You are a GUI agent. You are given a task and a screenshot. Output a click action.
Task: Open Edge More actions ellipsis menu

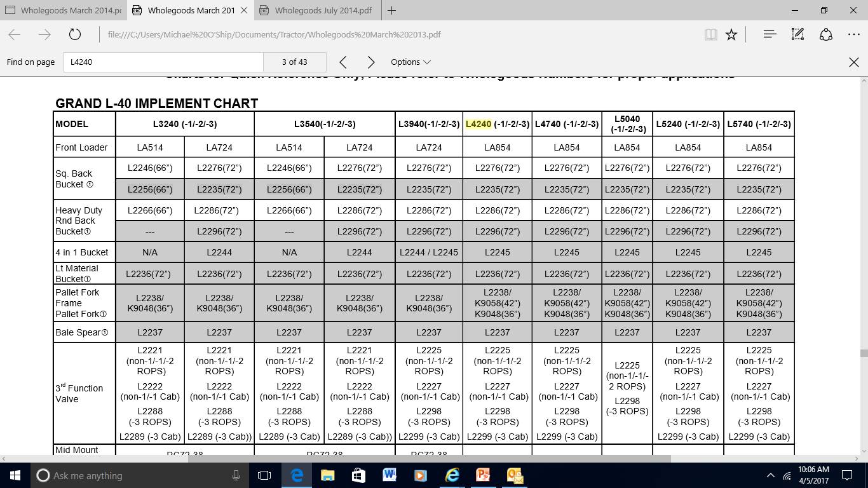[x=853, y=35]
